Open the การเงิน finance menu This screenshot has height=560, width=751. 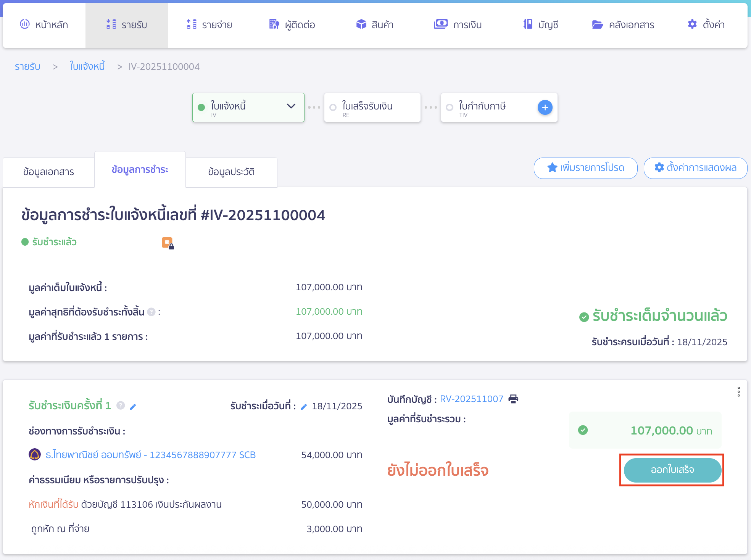458,25
